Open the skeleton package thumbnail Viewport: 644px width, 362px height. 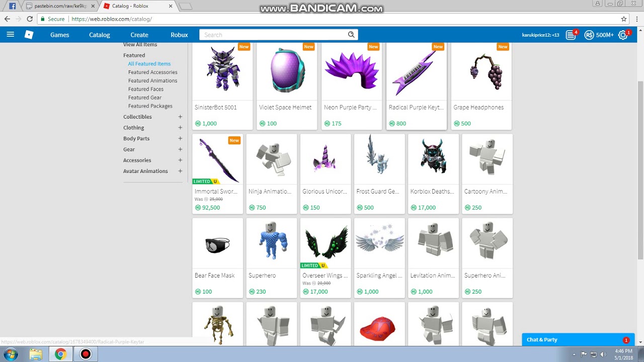(217, 324)
